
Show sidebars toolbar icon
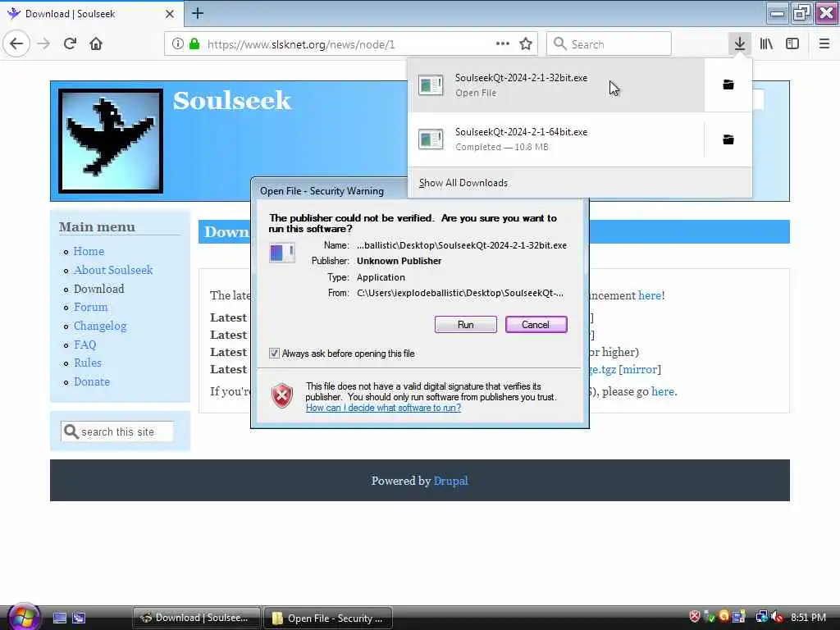[x=792, y=44]
